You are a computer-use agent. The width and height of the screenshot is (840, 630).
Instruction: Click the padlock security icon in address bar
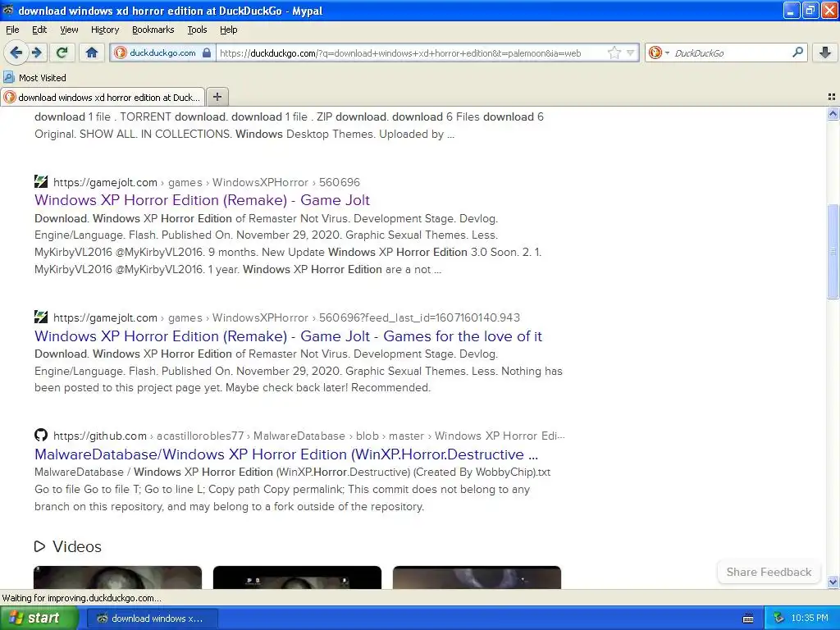click(x=207, y=52)
